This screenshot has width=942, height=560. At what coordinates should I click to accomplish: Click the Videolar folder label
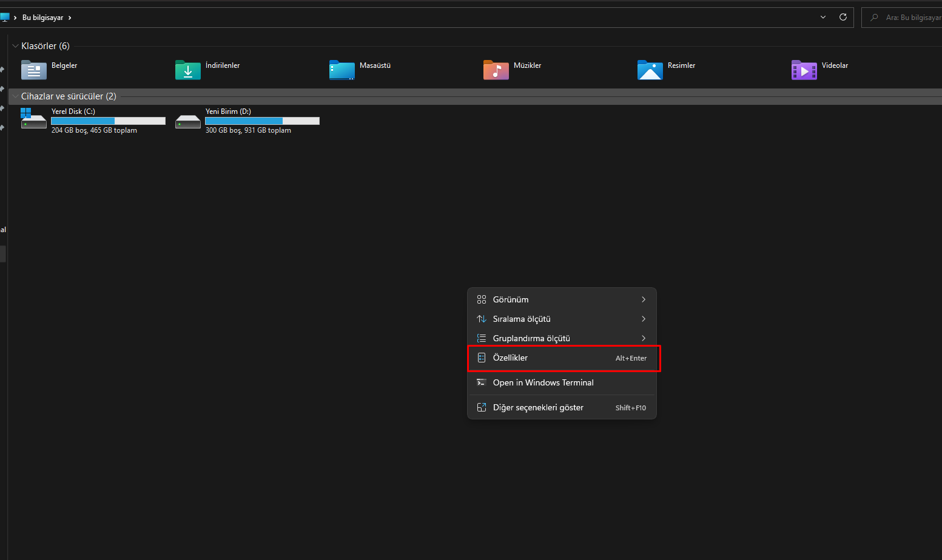pos(835,65)
